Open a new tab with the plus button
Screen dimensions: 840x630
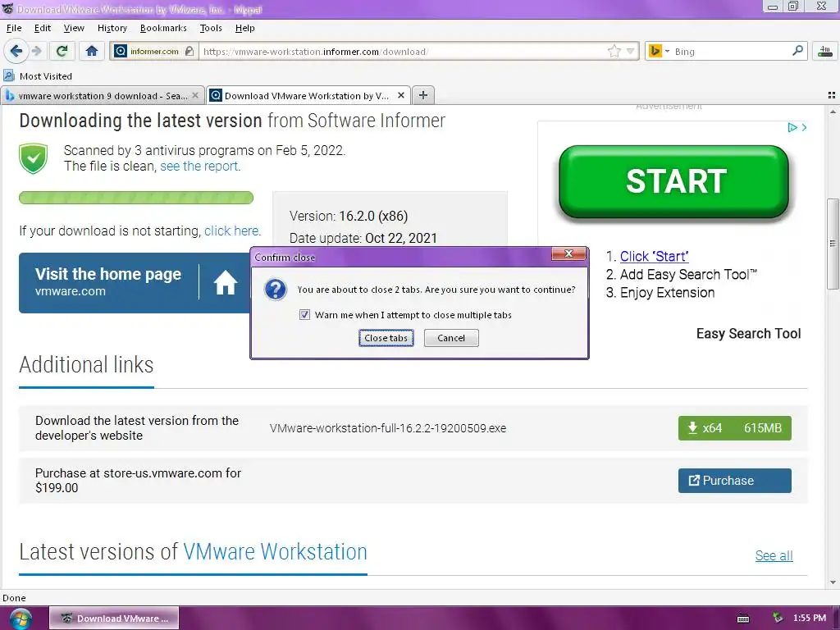[423, 95]
